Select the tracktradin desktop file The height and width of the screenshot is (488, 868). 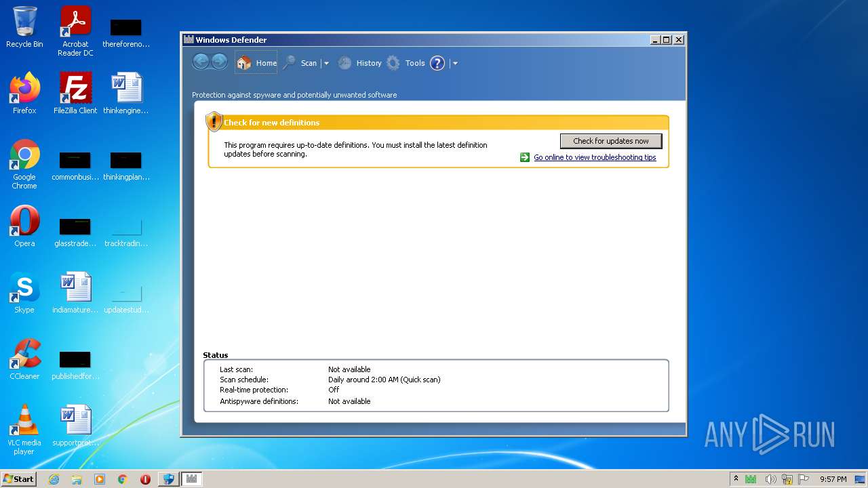click(126, 230)
